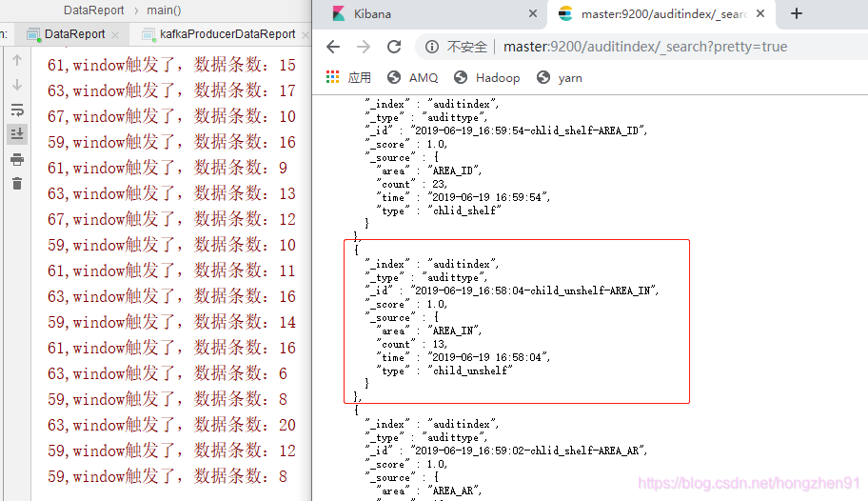Open the yarn bookmark
Image resolution: width=868 pixels, height=501 pixels.
click(x=560, y=77)
